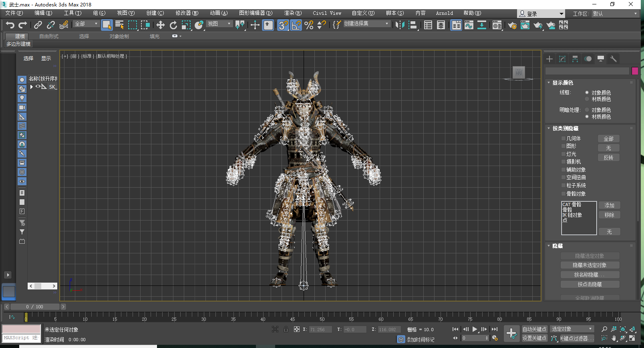Screen dimensions: 644x348
Task: Click the Mirror tool icon
Action: pos(399,25)
